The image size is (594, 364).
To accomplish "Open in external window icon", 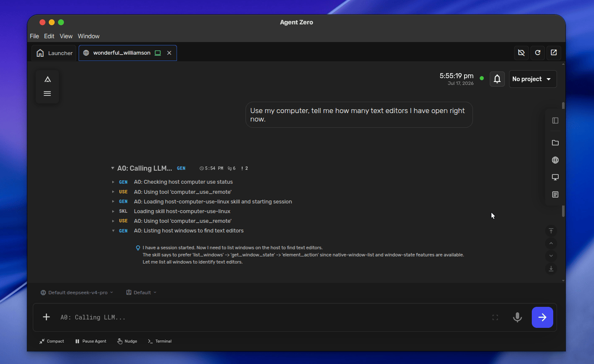I will [554, 53].
